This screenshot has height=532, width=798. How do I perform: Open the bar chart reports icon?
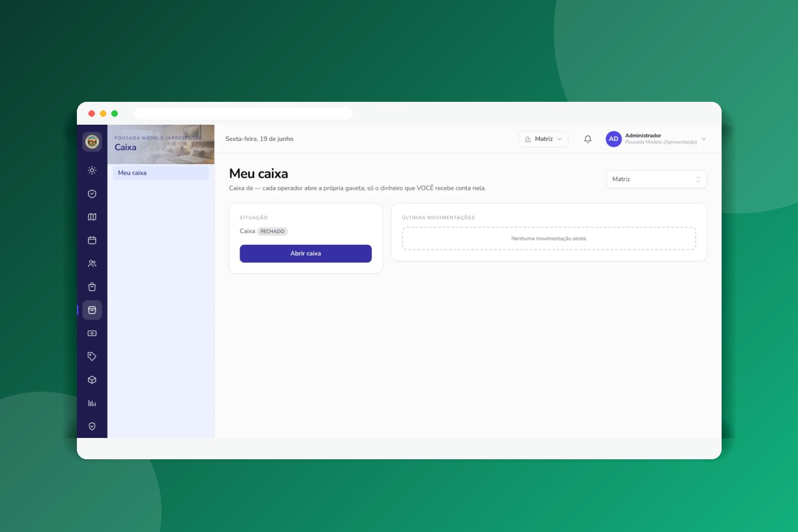point(92,403)
